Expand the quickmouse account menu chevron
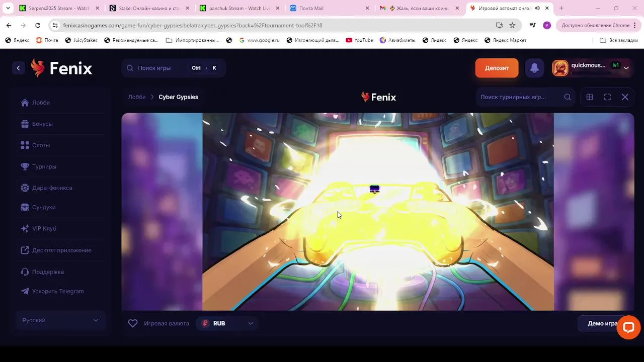 tap(626, 68)
